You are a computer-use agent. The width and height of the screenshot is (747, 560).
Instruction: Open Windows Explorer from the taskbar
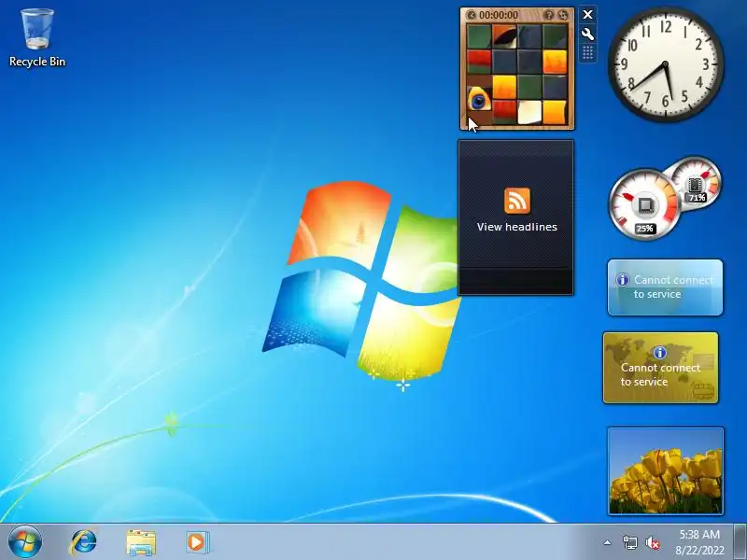[141, 542]
